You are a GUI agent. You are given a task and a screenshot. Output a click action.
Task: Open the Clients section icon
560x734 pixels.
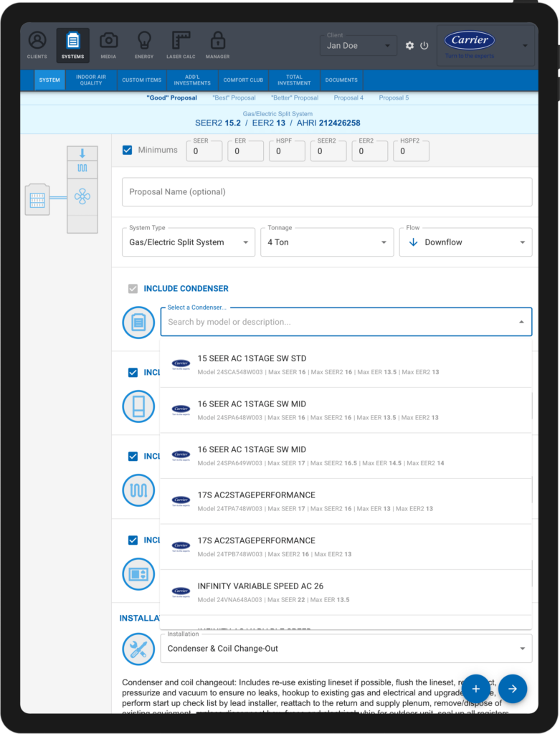[x=37, y=40]
